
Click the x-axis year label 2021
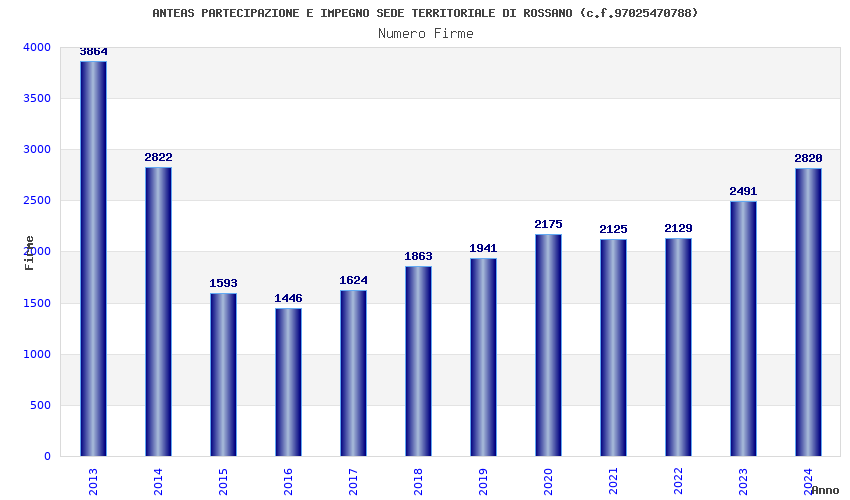pos(613,482)
